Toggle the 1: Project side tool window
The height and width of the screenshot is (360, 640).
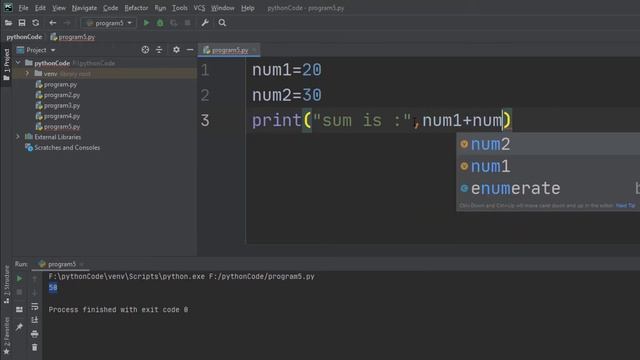click(x=6, y=65)
